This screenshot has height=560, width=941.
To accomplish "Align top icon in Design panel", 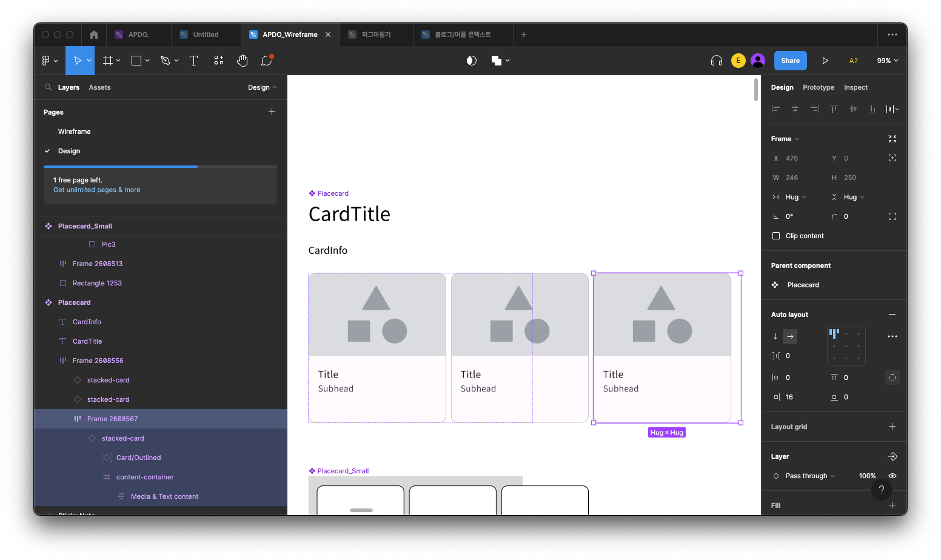I will 834,109.
